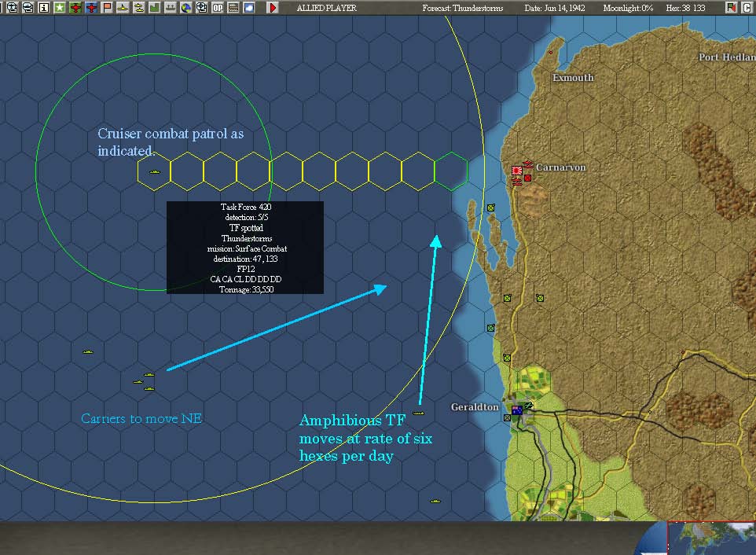Image resolution: width=756 pixels, height=555 pixels.
Task: Click the yellow surface ship toolbar icon
Action: pos(123,8)
